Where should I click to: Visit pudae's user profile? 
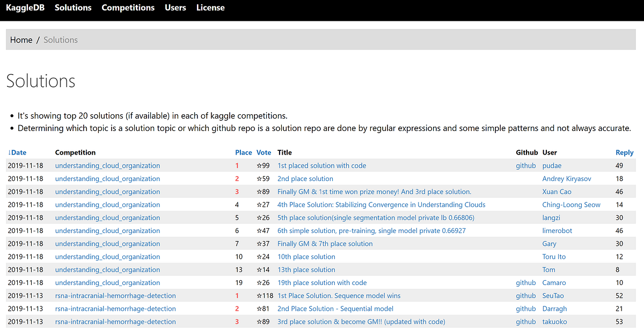pos(552,165)
